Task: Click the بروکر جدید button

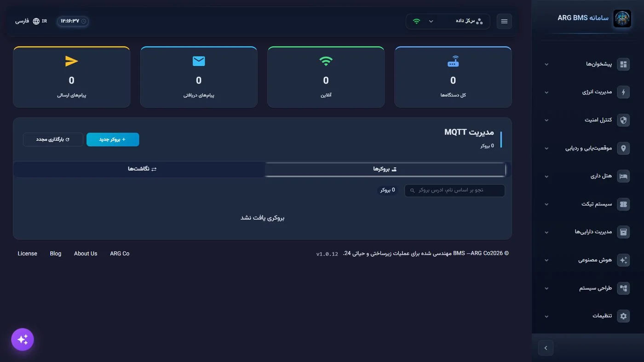Action: (x=113, y=139)
